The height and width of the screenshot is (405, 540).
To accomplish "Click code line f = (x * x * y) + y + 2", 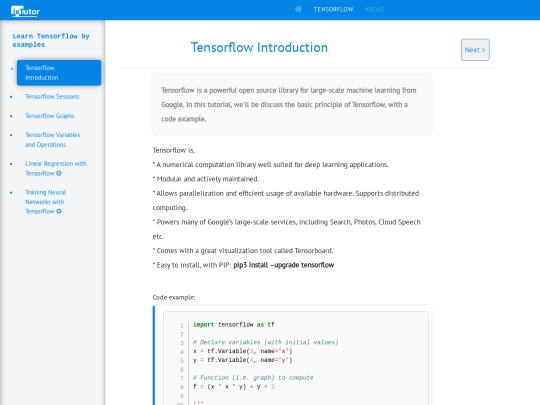I will (x=234, y=386).
